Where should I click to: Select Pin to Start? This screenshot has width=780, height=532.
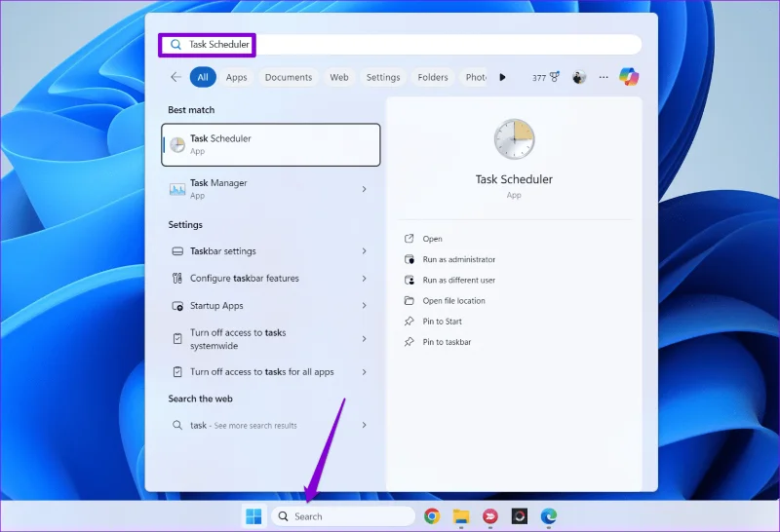tap(443, 322)
